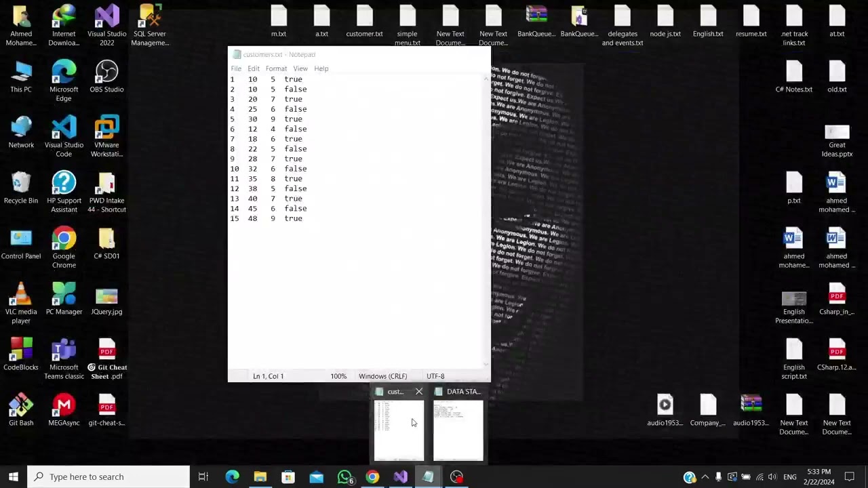Open the Mail app from taskbar

(x=317, y=476)
